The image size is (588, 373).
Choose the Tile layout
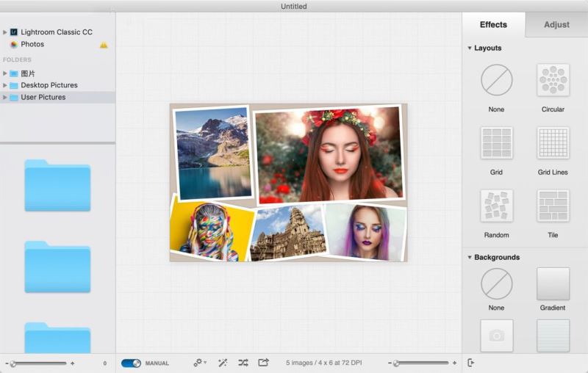[x=553, y=206]
